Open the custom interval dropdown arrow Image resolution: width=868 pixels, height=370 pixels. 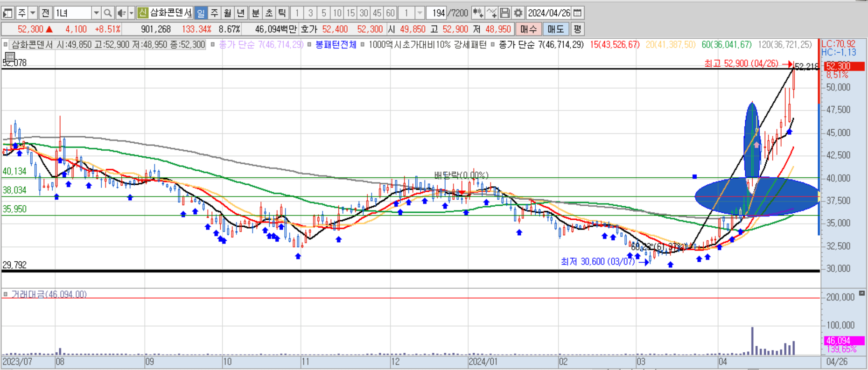(x=420, y=13)
